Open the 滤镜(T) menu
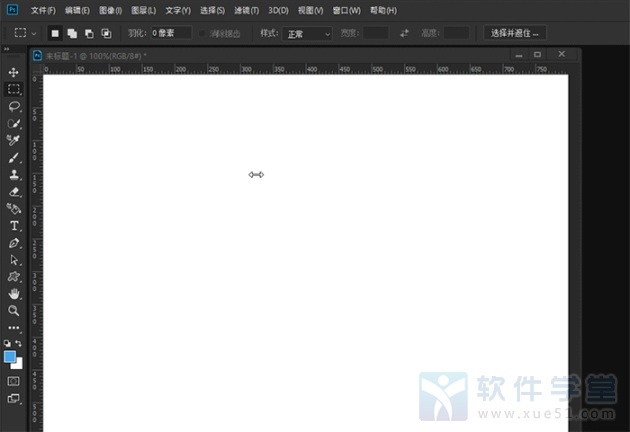 pos(247,10)
